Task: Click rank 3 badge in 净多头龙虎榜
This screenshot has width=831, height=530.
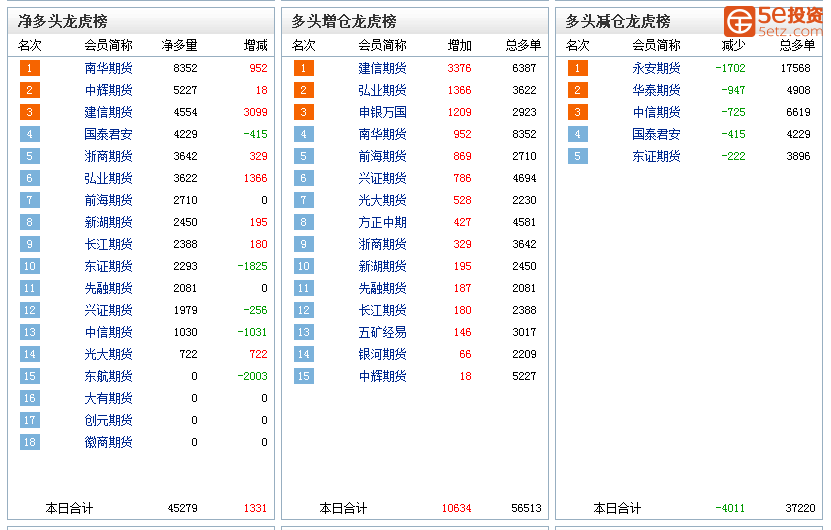Action: pos(30,112)
